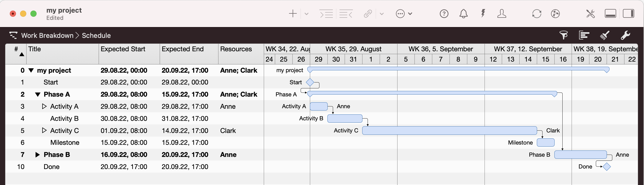644x185 pixels.
Task: Select Schedule in the breadcrumb path
Action: [96, 36]
